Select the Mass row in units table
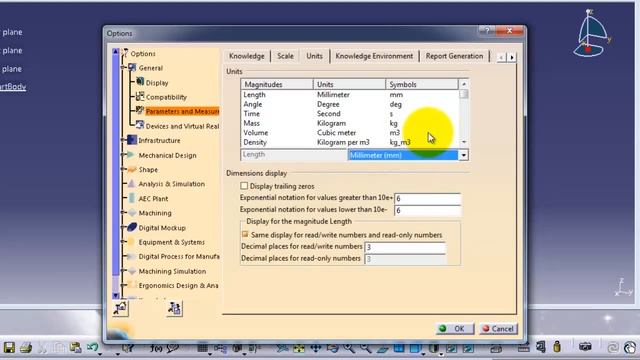 click(349, 123)
